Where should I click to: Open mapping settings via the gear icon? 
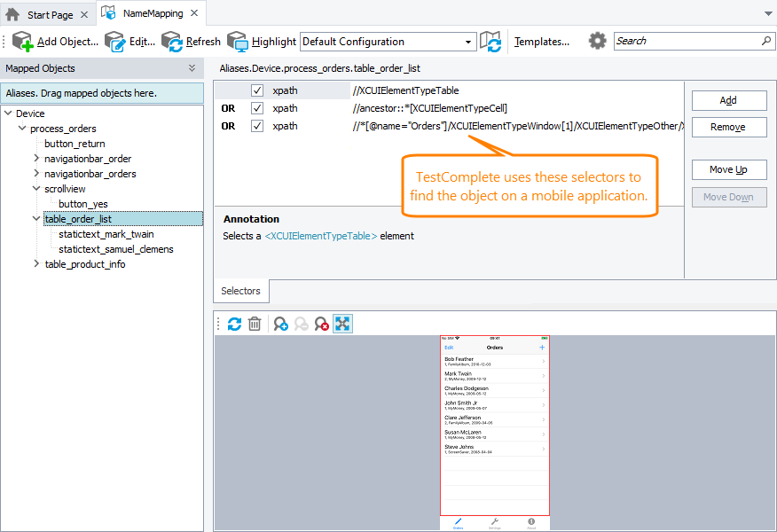coord(596,41)
